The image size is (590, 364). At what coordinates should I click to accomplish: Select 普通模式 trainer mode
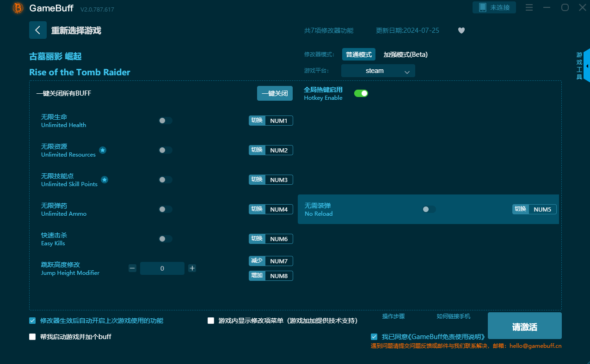(359, 55)
